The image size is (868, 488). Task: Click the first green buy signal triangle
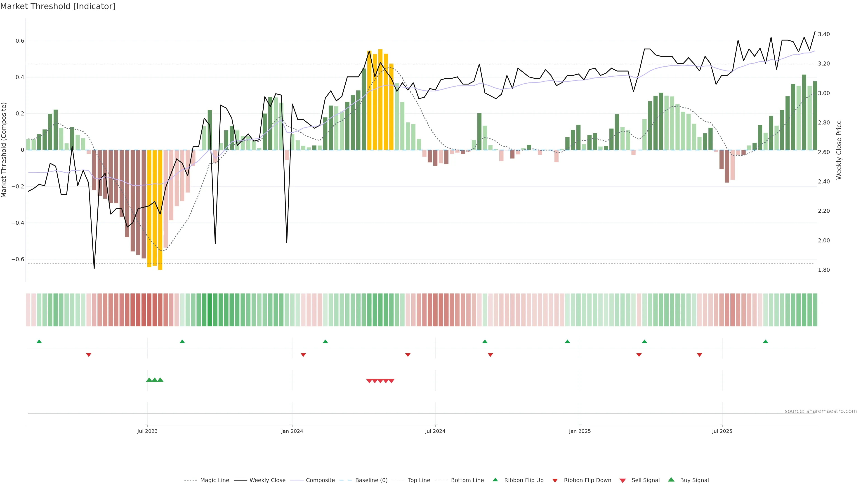(x=149, y=380)
